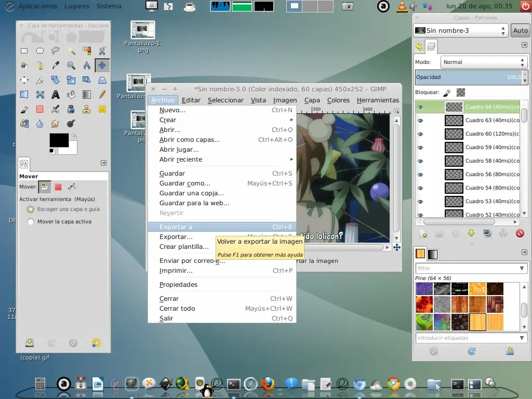
Task: Select the Pencil tool
Action: (x=102, y=95)
